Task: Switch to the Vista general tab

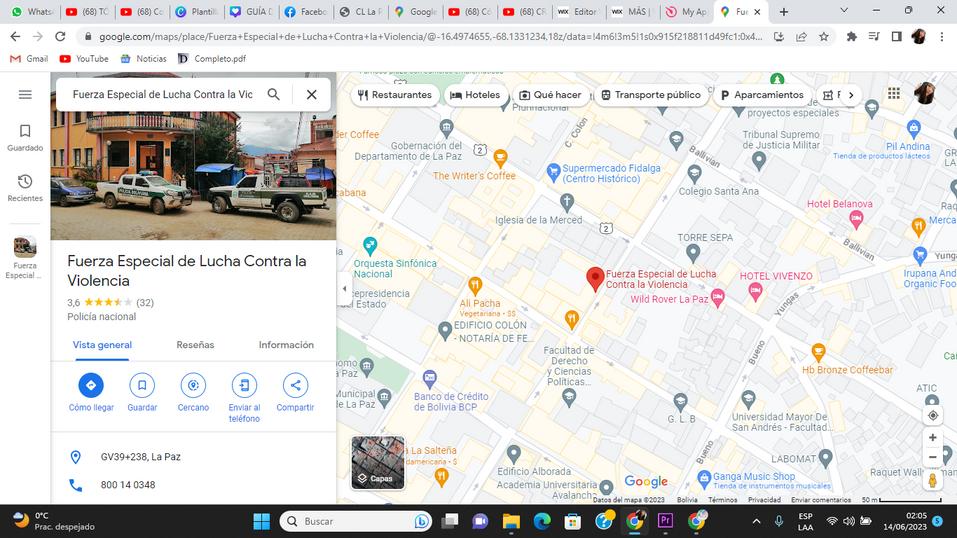Action: click(102, 345)
